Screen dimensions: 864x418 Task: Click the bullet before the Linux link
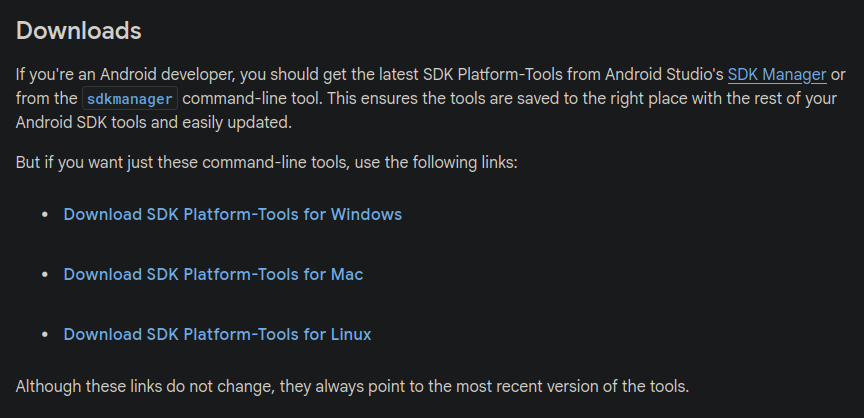pyautogui.click(x=44, y=335)
